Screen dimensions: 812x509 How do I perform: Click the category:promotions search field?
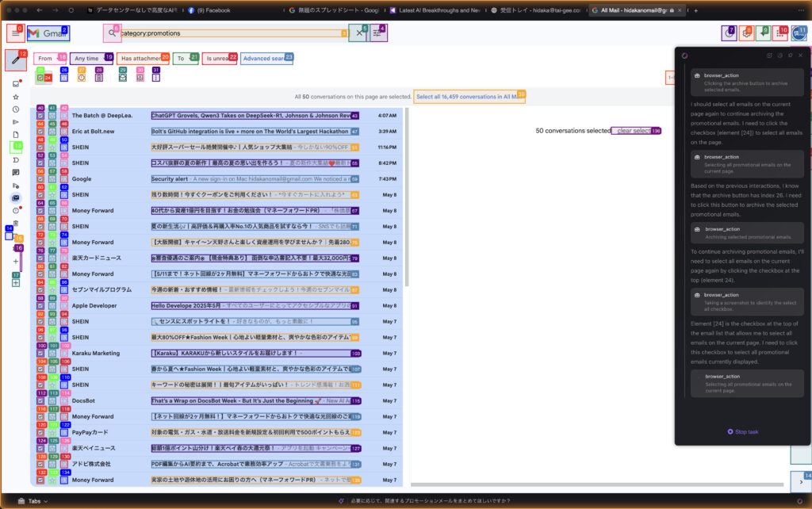(x=233, y=33)
